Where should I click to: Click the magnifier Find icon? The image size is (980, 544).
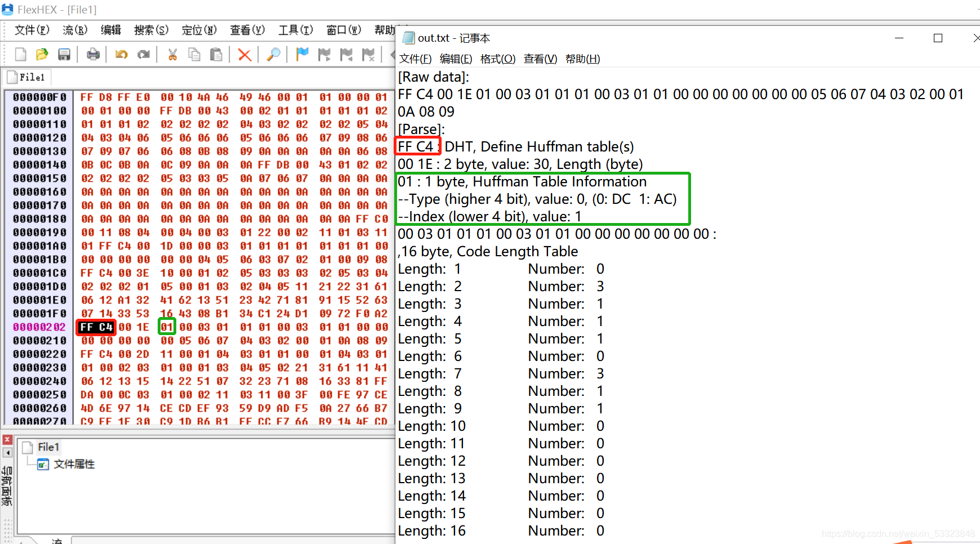(x=274, y=54)
